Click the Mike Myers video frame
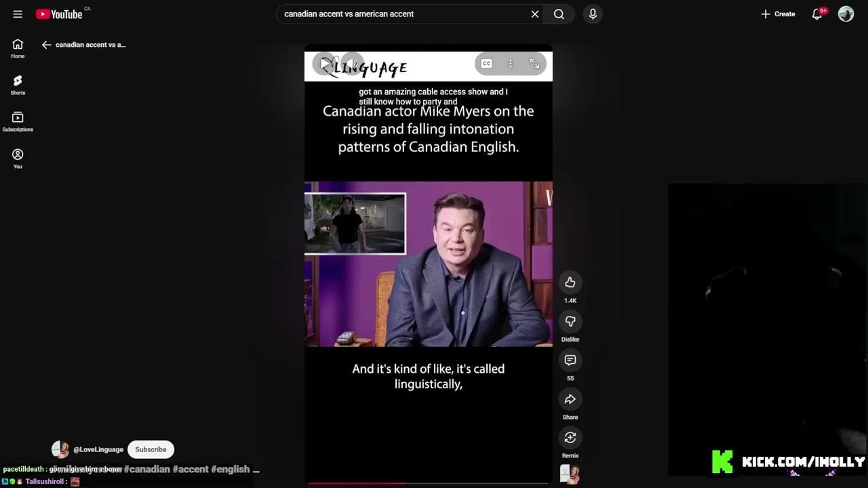Screen dimensions: 868x488 (429, 264)
